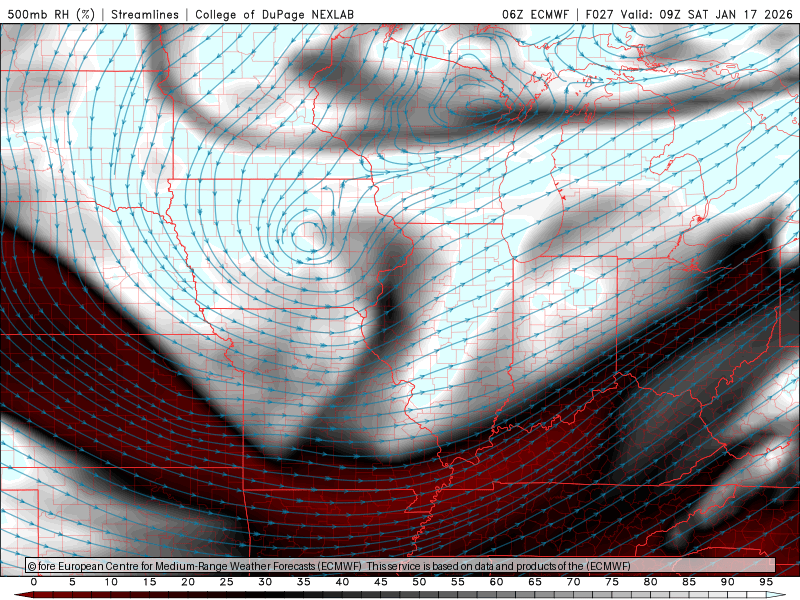
Task: Click the "40" label on the color scale
Action: [342, 582]
